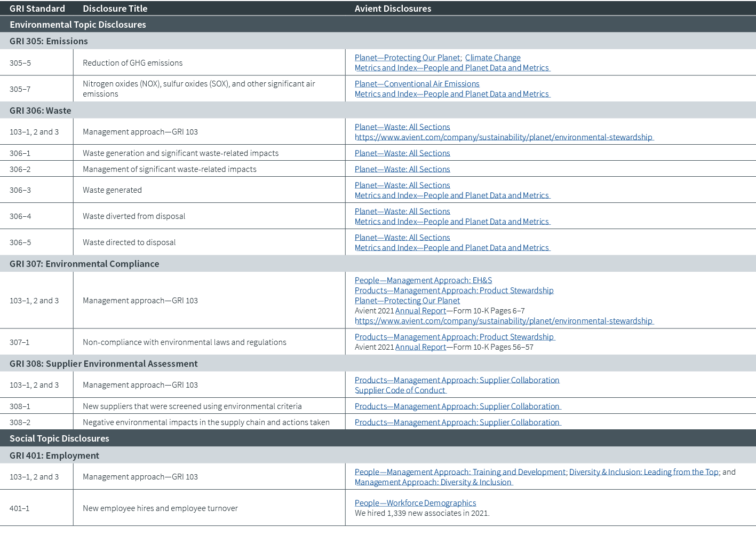Open the Annual Report link under disclosure 307-1
This screenshot has width=756, height=542.
point(420,347)
